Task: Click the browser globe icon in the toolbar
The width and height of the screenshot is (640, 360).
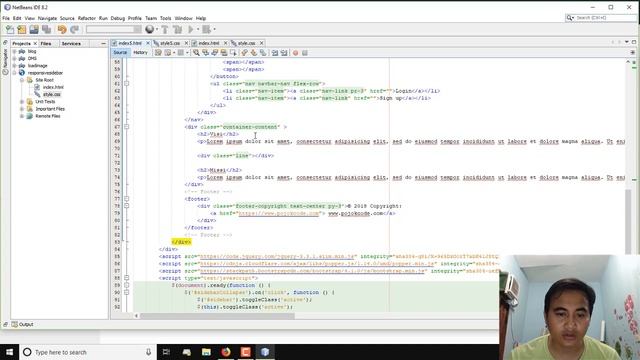Action: (149, 29)
